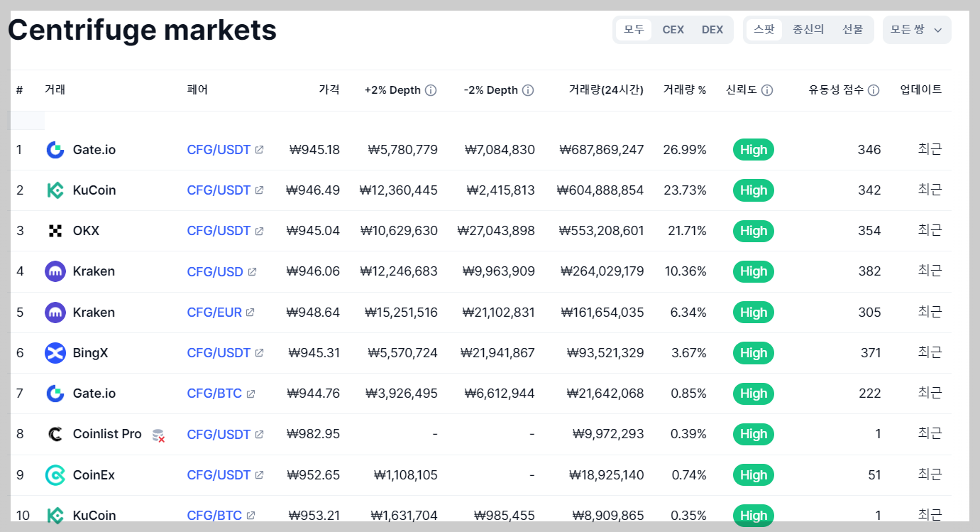Open the OKX exchange name link
980x532 pixels.
point(86,231)
